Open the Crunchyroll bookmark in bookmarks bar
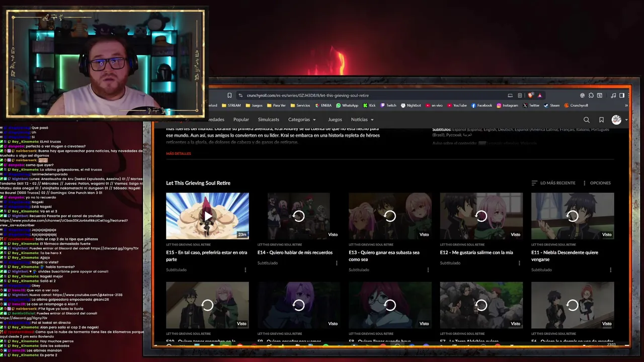Viewport: 644px width, 362px height. tap(576, 106)
